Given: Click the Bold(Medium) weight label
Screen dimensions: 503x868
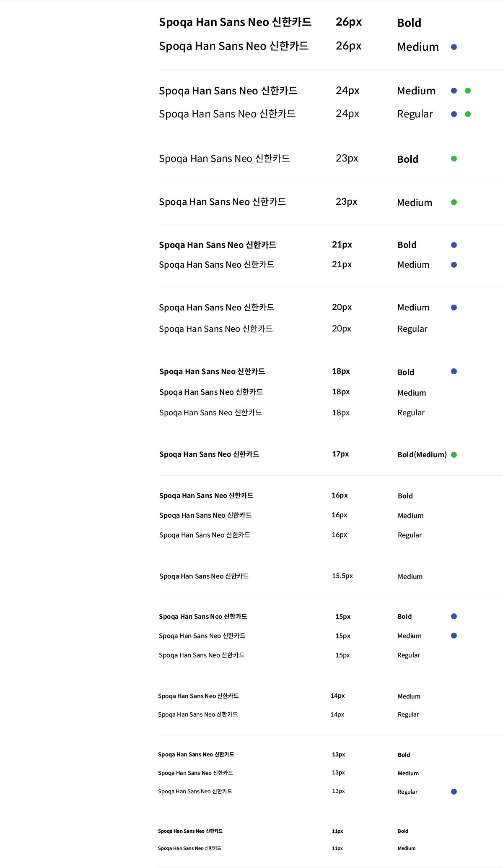Looking at the screenshot, I should coord(422,455).
